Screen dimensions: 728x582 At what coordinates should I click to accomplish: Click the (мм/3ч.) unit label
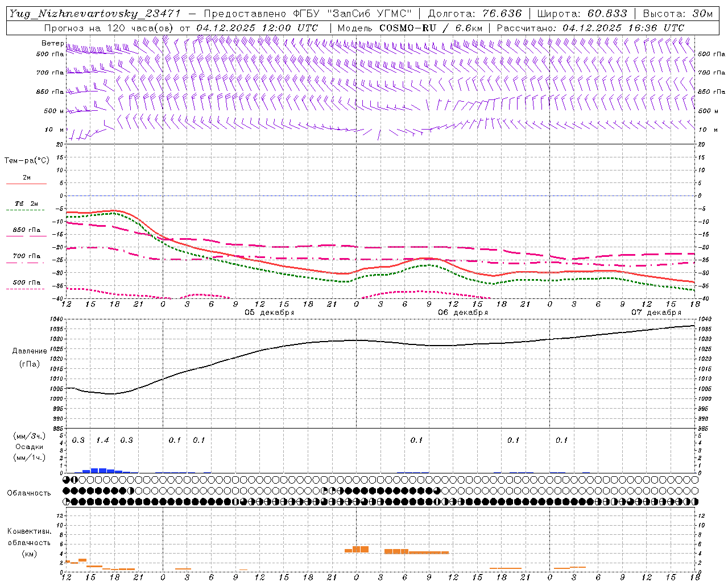29,436
